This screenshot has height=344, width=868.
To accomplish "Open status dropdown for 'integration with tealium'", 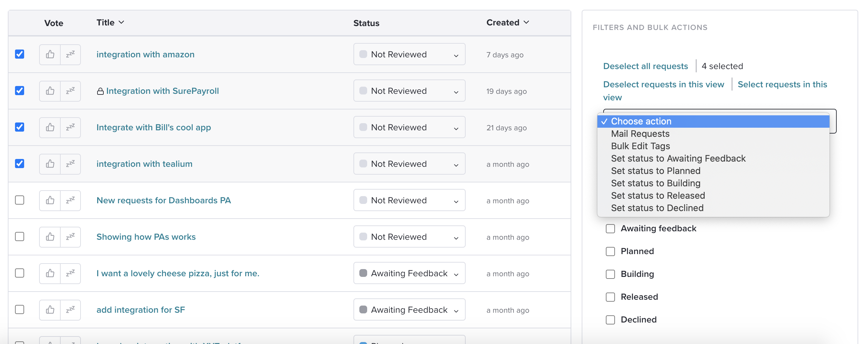I will [x=409, y=164].
